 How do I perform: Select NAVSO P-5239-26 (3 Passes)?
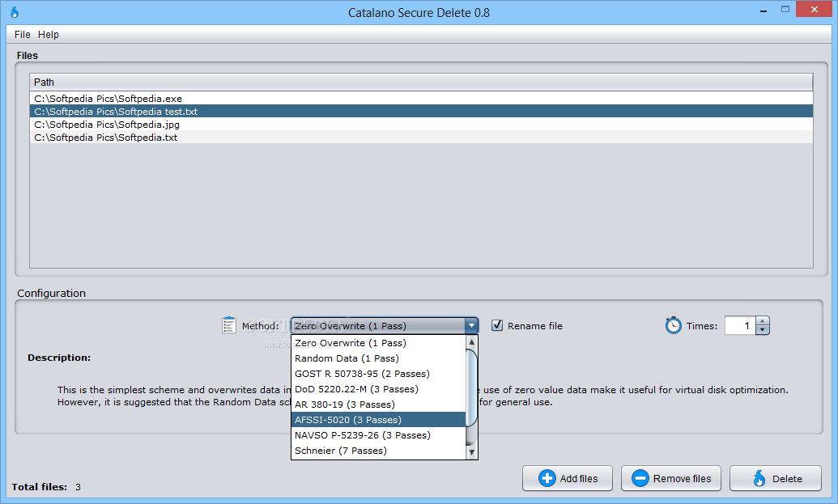point(378,435)
